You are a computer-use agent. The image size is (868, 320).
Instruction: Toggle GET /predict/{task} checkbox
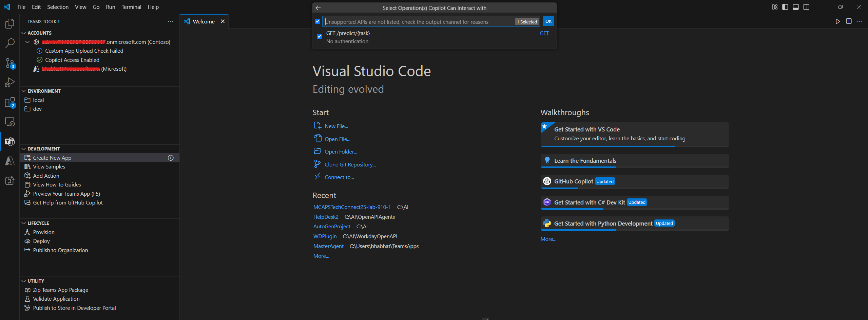(320, 36)
